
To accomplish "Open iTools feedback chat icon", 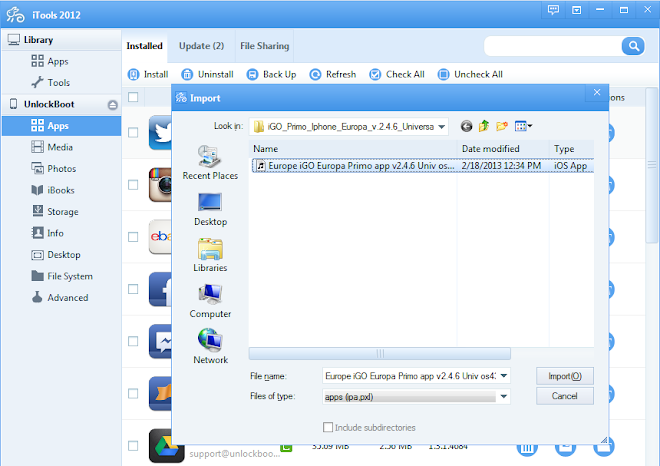I will (x=553, y=10).
